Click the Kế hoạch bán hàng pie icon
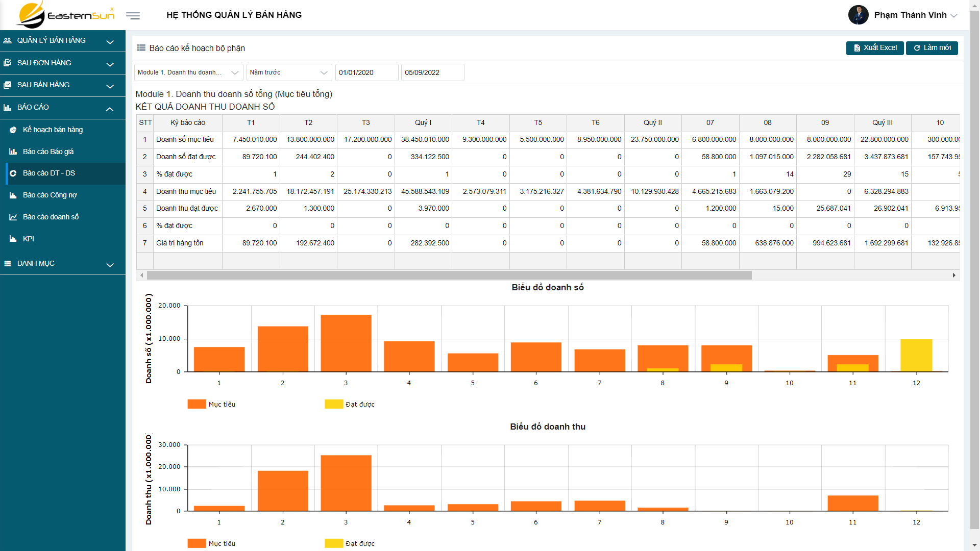This screenshot has height=551, width=980. [13, 130]
